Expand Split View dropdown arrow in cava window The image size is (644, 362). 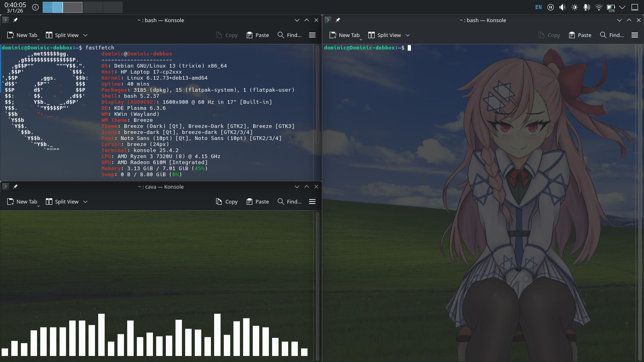tap(85, 202)
